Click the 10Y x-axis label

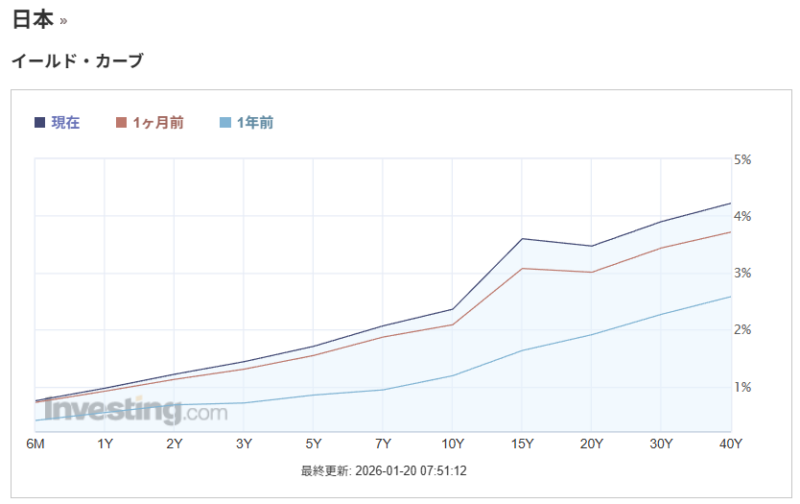coord(452,444)
